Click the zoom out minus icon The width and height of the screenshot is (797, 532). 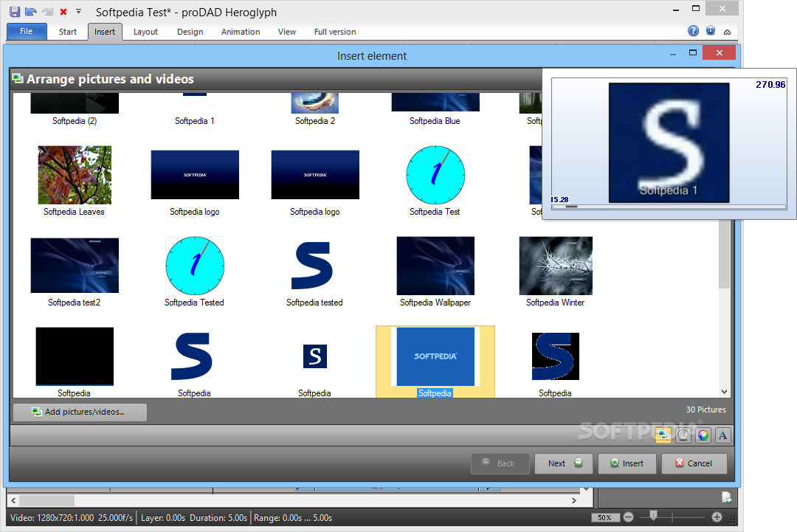coord(628,517)
